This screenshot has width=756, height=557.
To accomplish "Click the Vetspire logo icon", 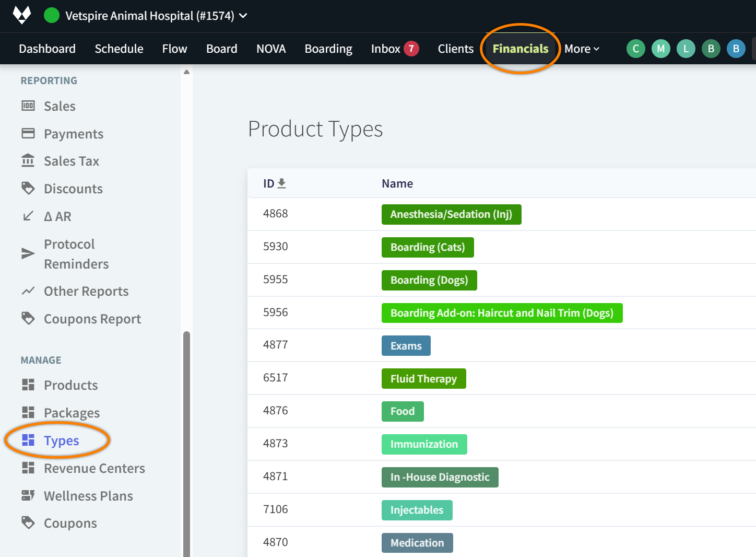I will (22, 15).
